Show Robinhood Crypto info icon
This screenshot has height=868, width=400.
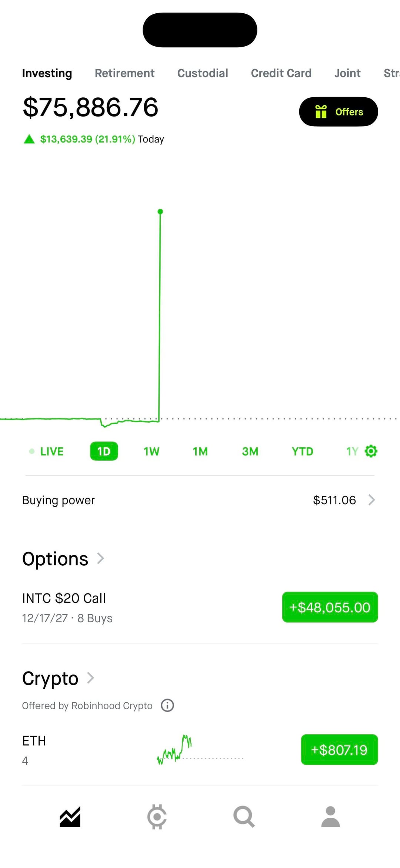167,705
